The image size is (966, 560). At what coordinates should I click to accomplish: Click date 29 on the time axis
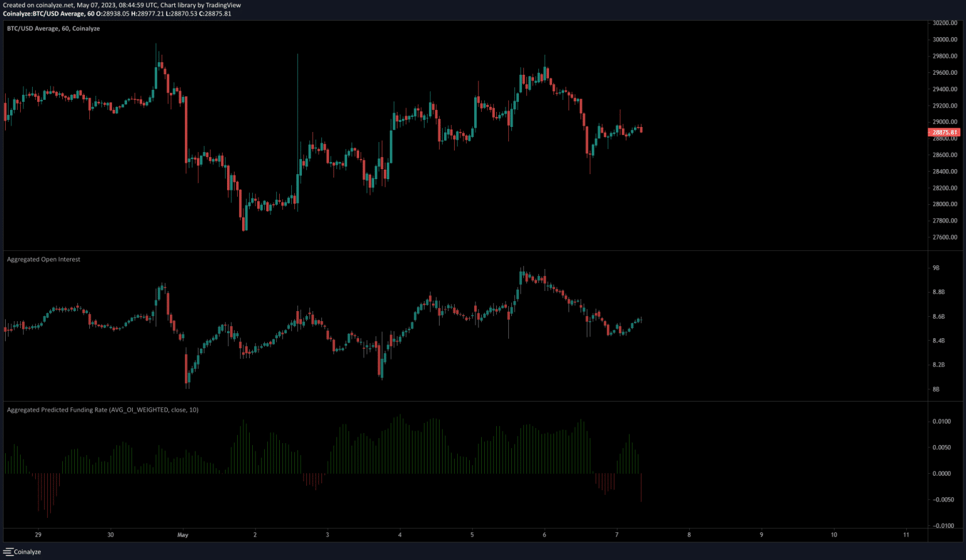[38, 535]
